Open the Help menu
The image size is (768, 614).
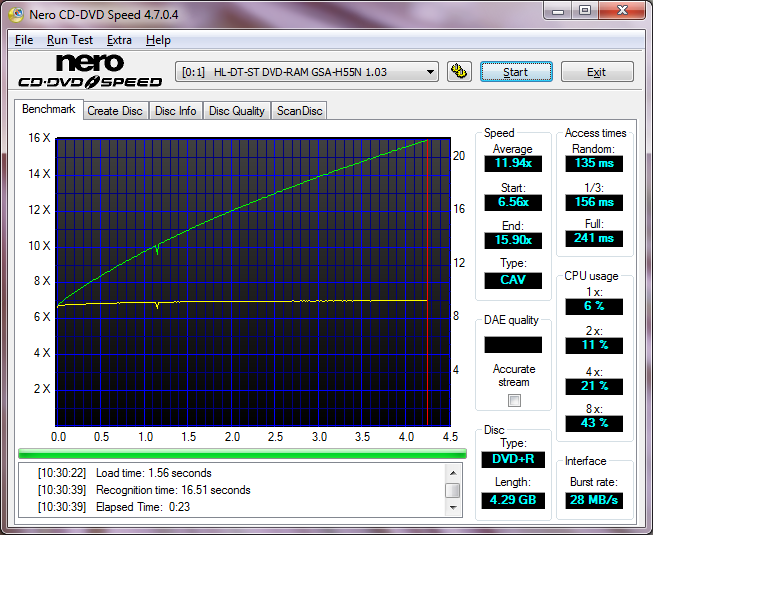pos(158,40)
